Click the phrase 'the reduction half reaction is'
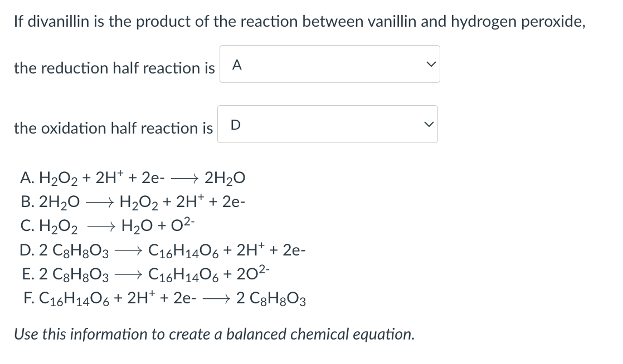Viewport: 623px width, 364px height. point(113,68)
